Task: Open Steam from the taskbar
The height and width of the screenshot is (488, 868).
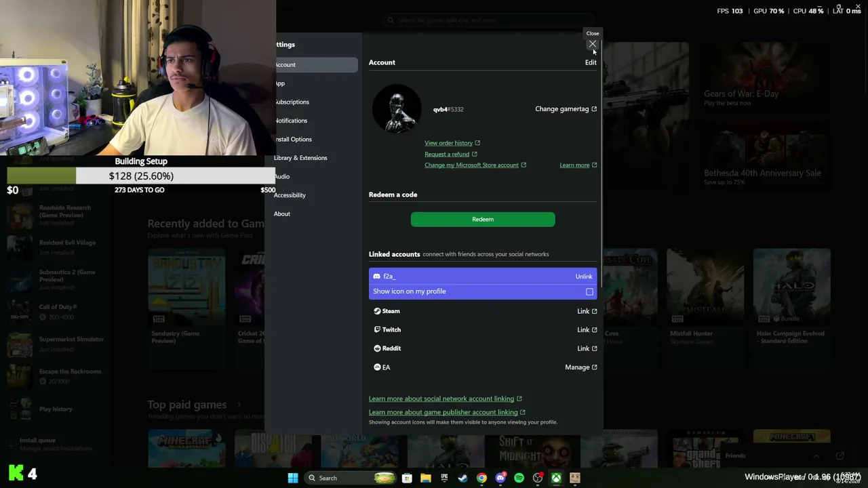Action: click(x=463, y=478)
